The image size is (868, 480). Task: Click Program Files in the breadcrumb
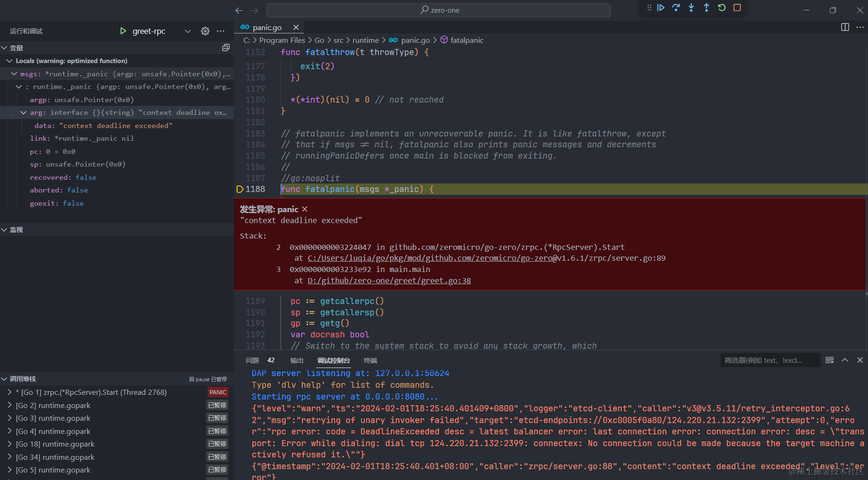coord(282,40)
